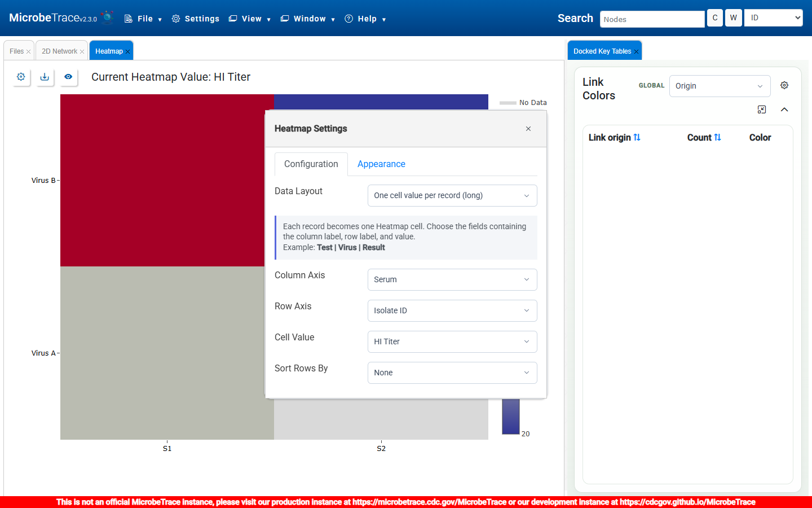
Task: Close the Files tab
Action: pyautogui.click(x=29, y=51)
